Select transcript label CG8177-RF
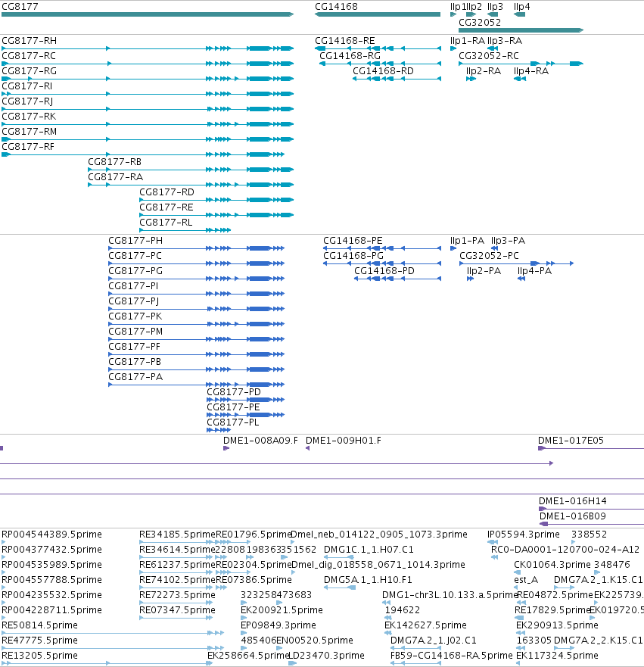The width and height of the screenshot is (644, 667). (28, 147)
